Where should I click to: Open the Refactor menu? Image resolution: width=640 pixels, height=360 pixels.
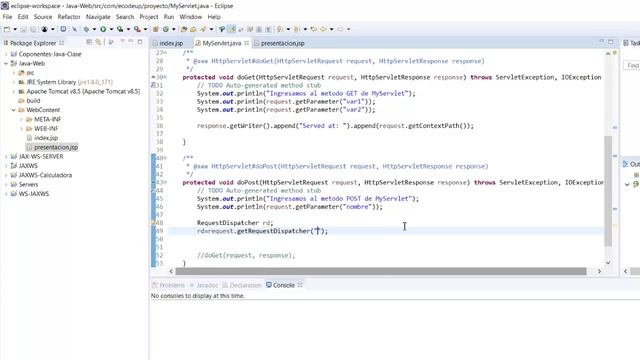pyautogui.click(x=69, y=17)
